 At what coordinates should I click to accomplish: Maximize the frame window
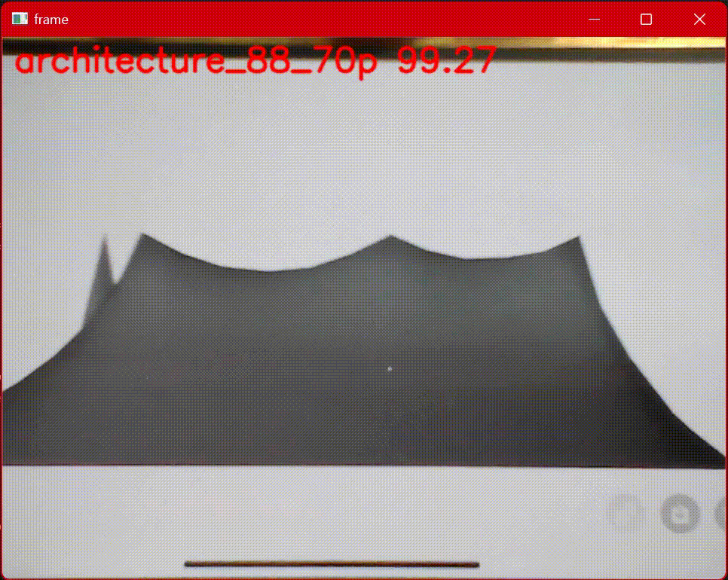point(645,20)
